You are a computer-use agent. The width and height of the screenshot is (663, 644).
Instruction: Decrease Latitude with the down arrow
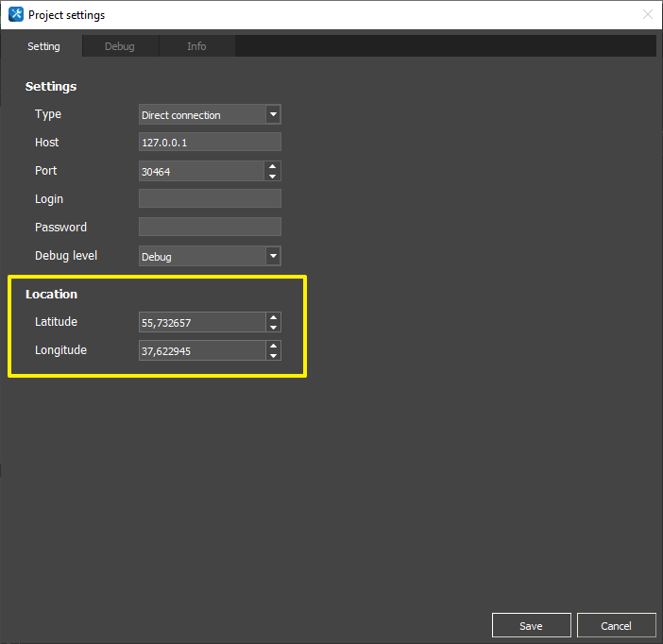[x=274, y=328]
